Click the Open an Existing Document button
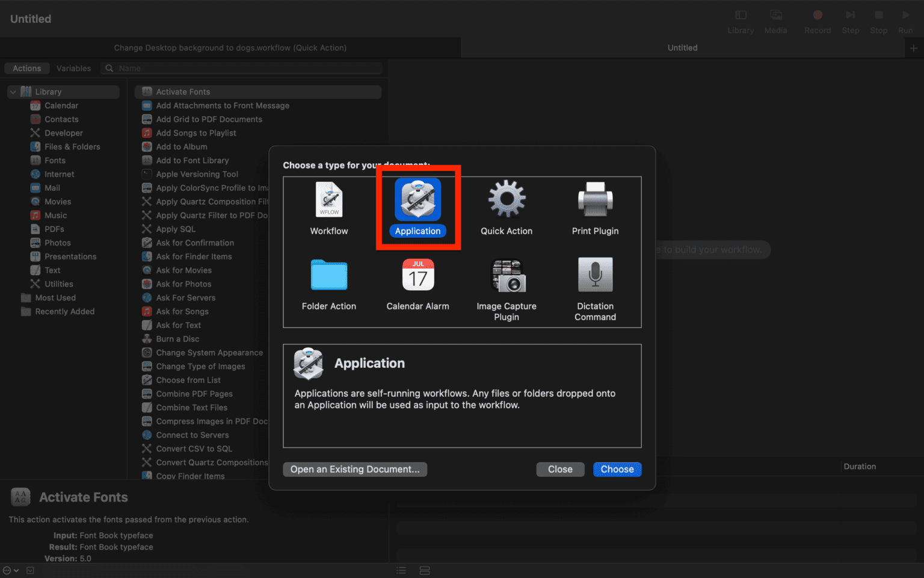The width and height of the screenshot is (924, 578). coord(355,469)
